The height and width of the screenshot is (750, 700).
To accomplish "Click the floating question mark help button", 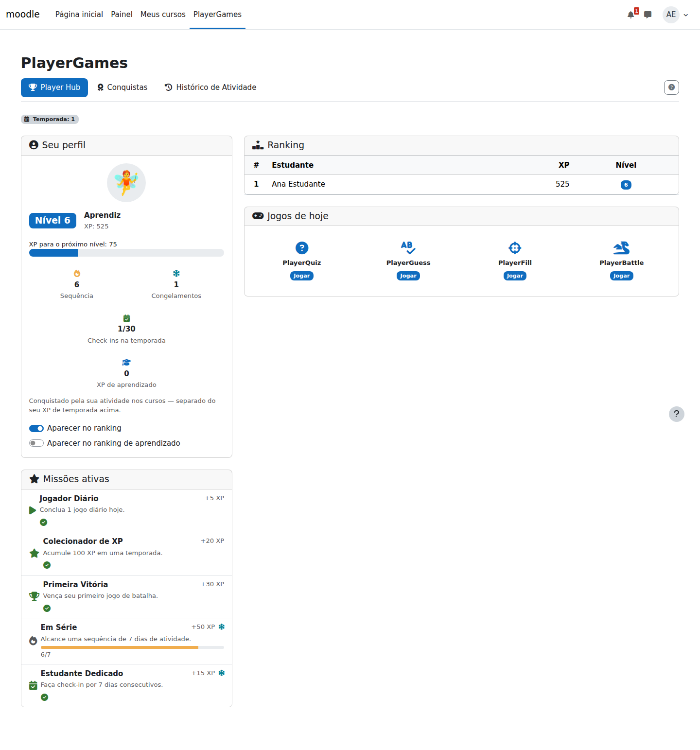I will pyautogui.click(x=676, y=414).
